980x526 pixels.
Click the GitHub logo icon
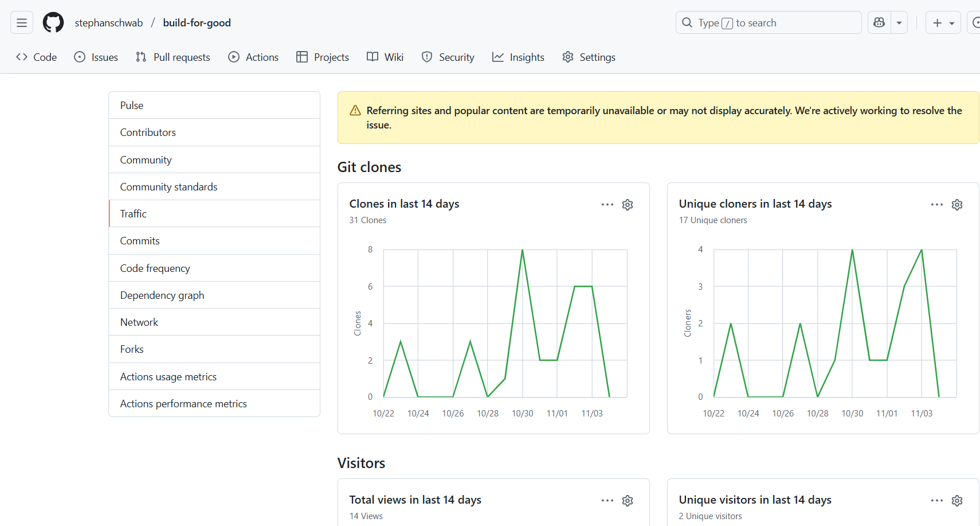[53, 23]
